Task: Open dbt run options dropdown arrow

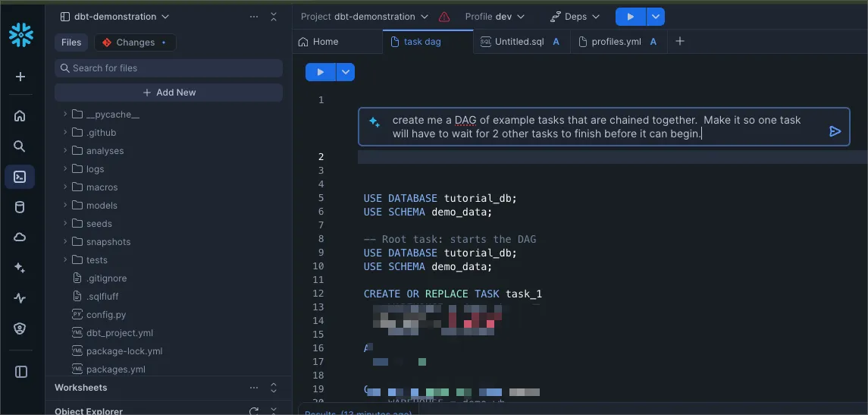Action: [x=656, y=17]
